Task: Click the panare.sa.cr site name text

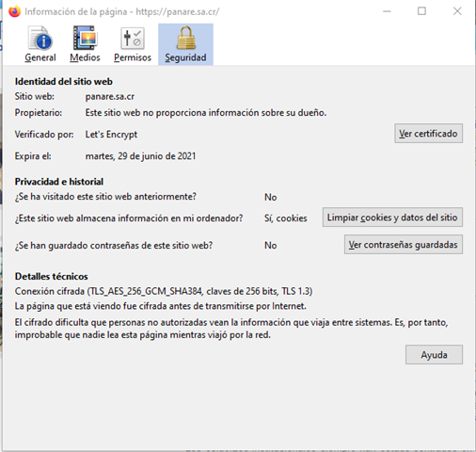Action: [110, 96]
